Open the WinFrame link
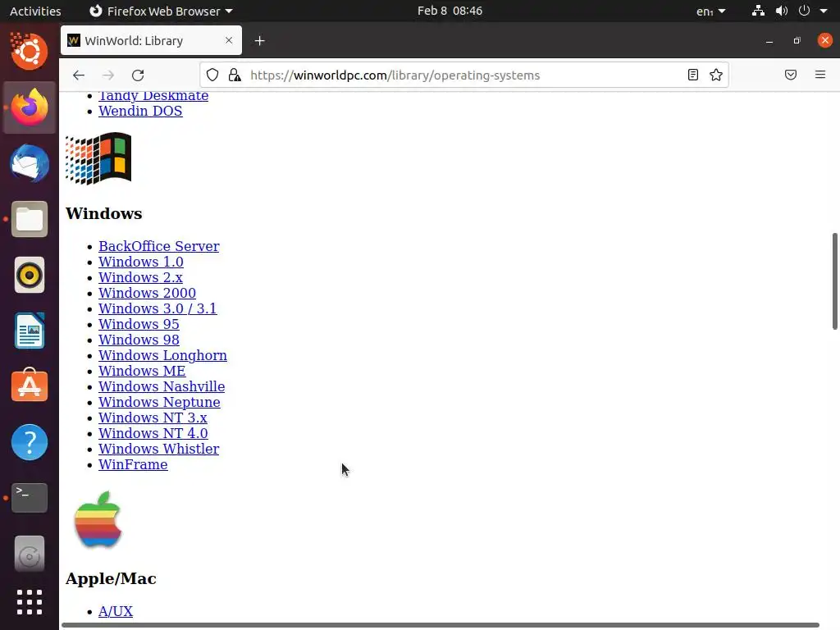Image resolution: width=840 pixels, height=630 pixels. coord(133,464)
